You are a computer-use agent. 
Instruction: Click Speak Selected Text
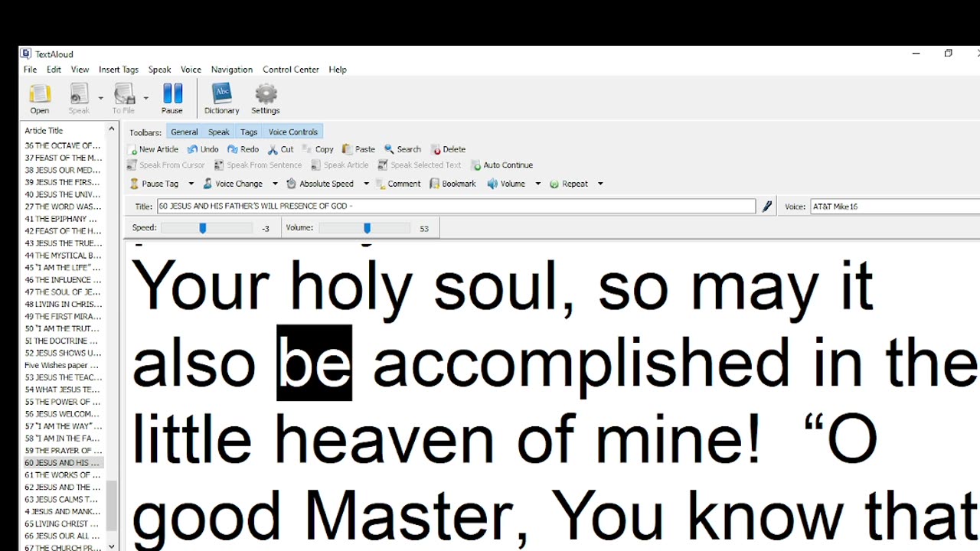coord(420,165)
